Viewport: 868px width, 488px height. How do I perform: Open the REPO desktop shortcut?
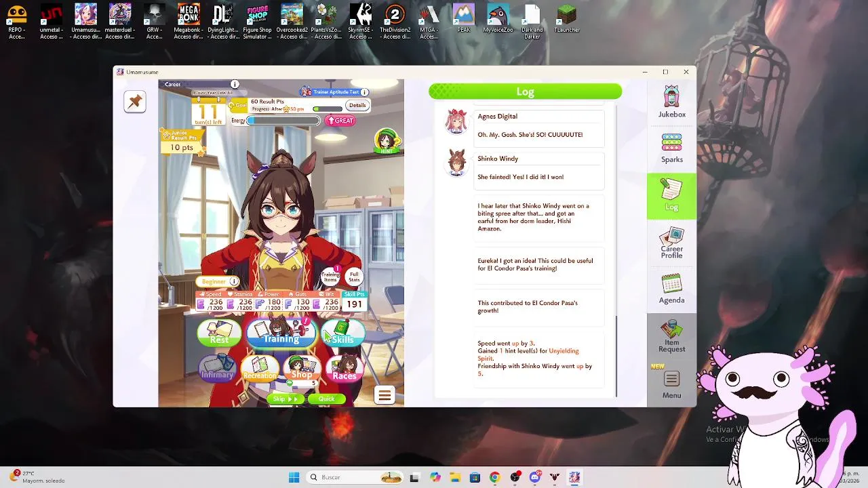coord(17,21)
